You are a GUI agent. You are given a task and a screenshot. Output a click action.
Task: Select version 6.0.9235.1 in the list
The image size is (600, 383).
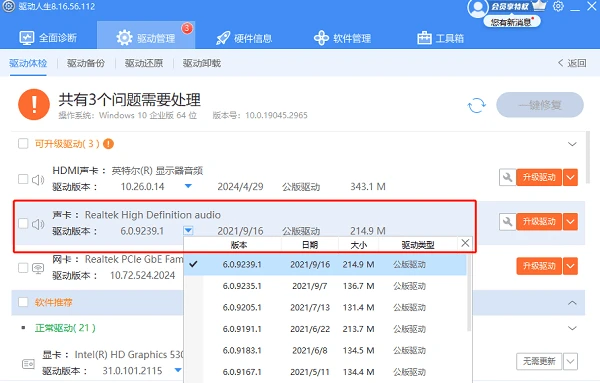pos(325,286)
